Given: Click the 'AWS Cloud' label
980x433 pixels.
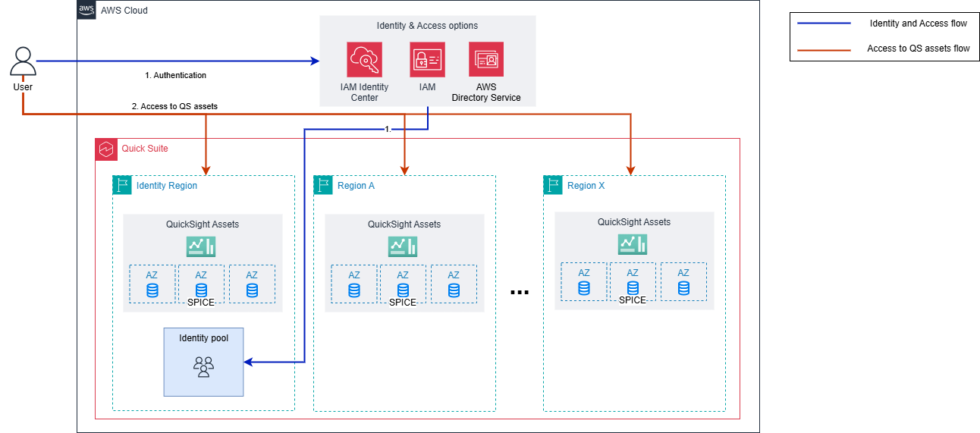Looking at the screenshot, I should (124, 11).
